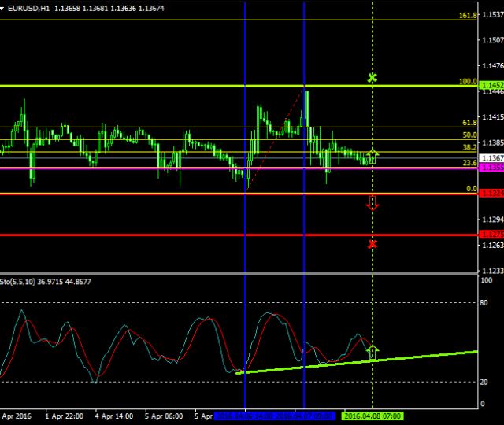Click green up arrow in stochastic panel
The width and height of the screenshot is (504, 425).
pos(372,352)
